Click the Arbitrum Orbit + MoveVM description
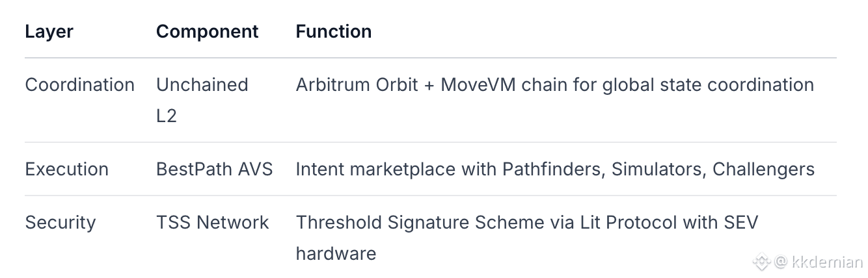The width and height of the screenshot is (868, 278). pos(554,84)
